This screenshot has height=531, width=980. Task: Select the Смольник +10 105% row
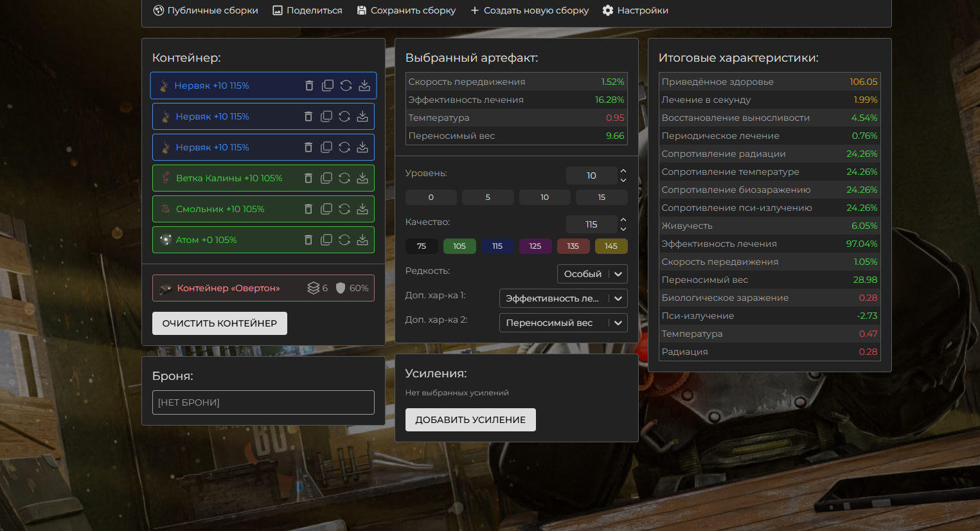[263, 209]
